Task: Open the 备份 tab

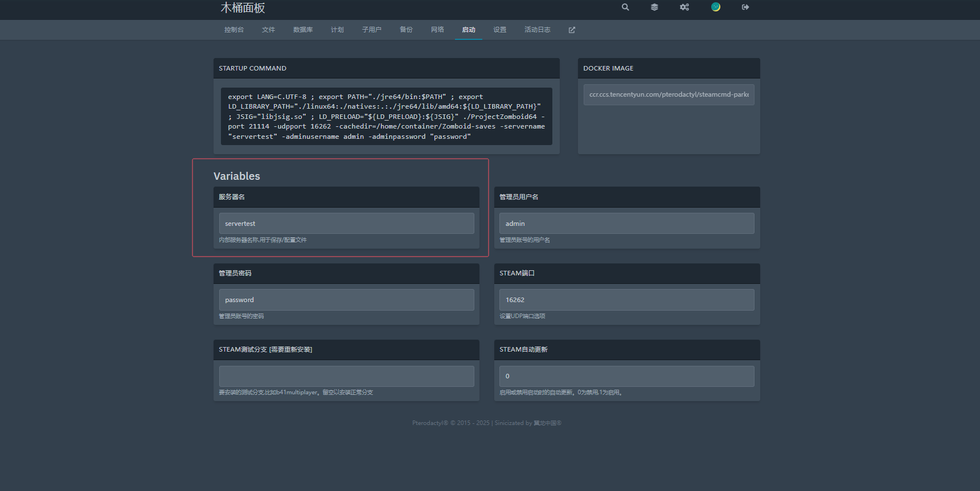Action: point(406,30)
